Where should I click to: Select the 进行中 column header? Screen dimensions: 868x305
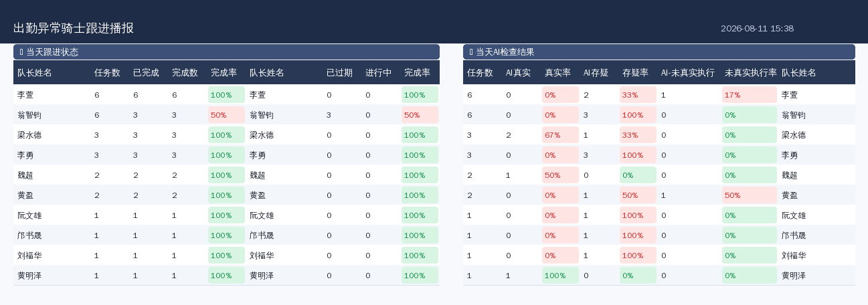378,72
